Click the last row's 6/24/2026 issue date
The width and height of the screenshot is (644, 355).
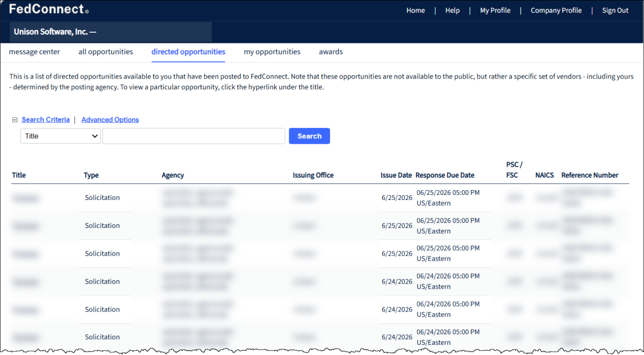pyautogui.click(x=397, y=338)
